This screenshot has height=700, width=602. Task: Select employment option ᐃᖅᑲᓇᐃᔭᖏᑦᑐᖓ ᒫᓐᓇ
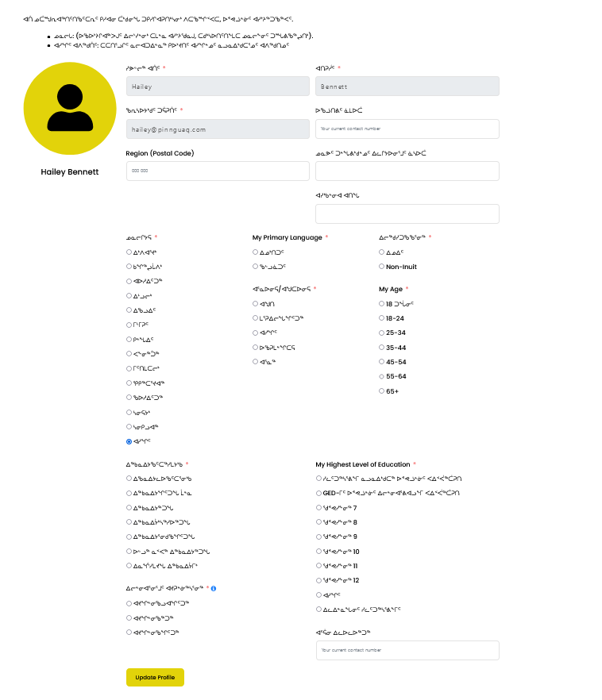(129, 494)
